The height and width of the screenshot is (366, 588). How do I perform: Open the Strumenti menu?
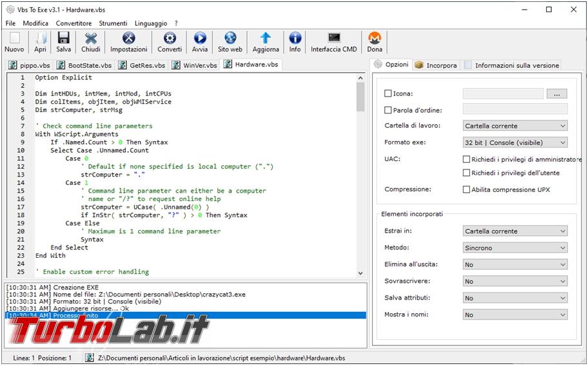point(113,23)
